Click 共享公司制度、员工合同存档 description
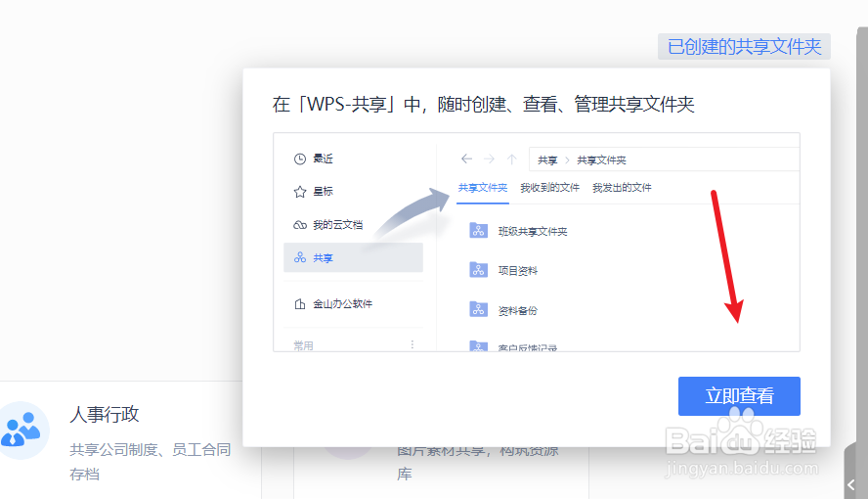Image resolution: width=868 pixels, height=499 pixels. [x=150, y=462]
